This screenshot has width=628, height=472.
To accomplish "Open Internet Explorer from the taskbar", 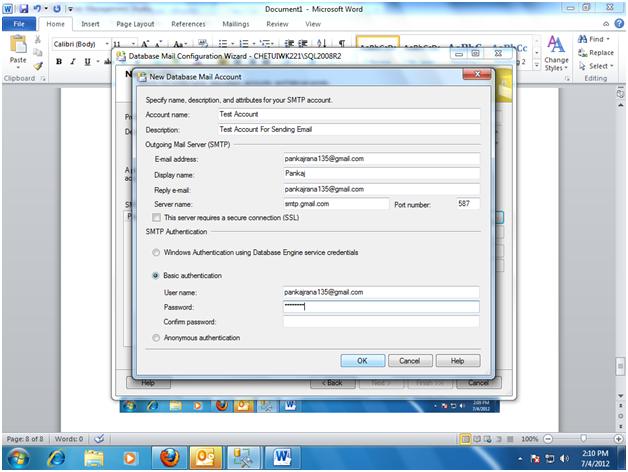I will click(x=56, y=458).
